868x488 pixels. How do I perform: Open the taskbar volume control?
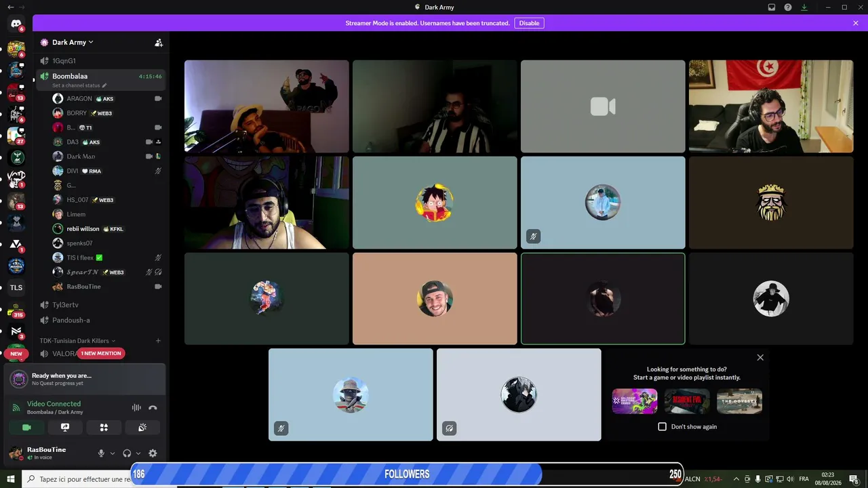790,479
